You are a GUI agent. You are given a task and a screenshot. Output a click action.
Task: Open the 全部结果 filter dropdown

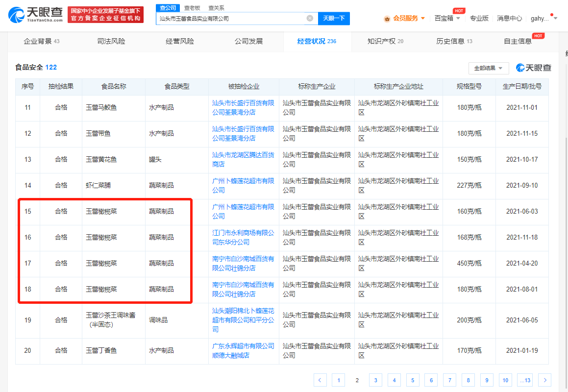tap(488, 68)
